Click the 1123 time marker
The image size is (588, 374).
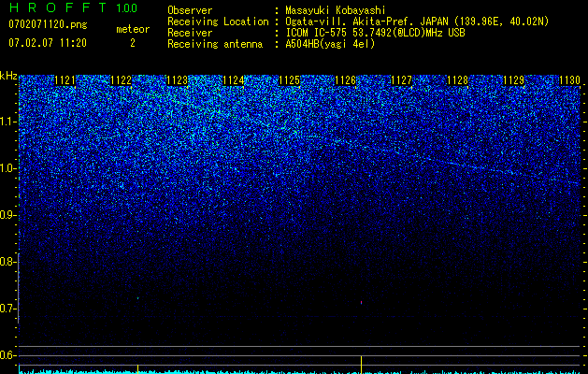pyautogui.click(x=177, y=80)
